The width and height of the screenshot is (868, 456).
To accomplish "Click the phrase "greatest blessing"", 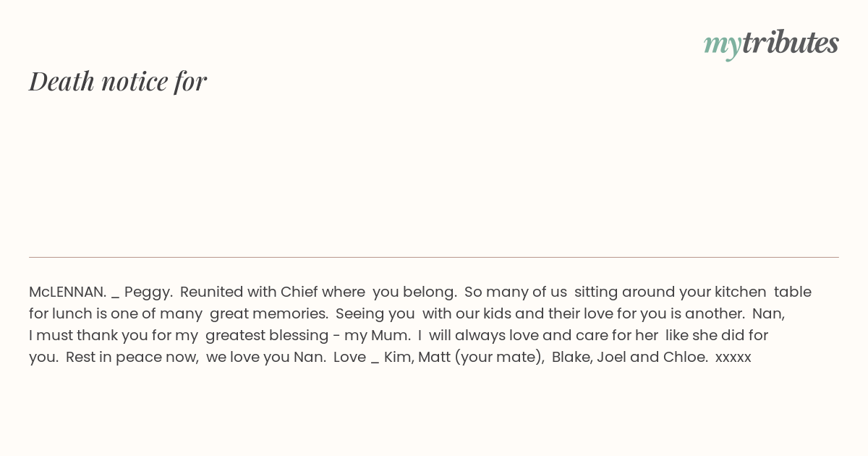I will click(x=267, y=337).
